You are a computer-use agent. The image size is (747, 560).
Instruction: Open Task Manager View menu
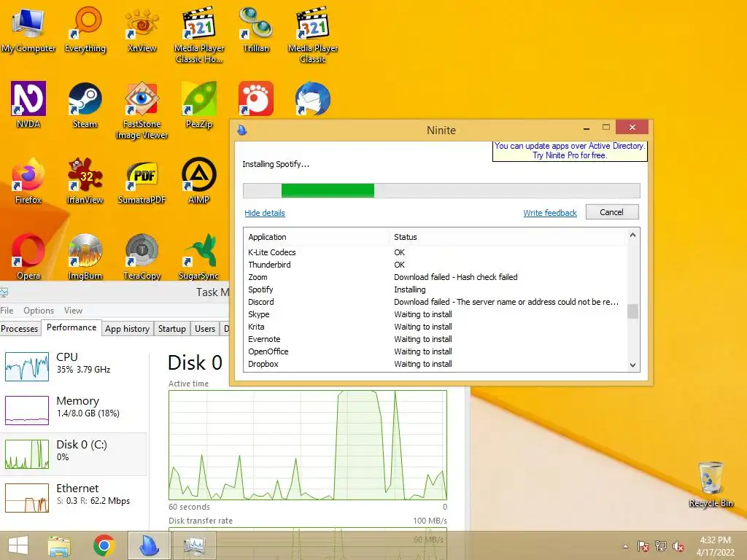(74, 311)
